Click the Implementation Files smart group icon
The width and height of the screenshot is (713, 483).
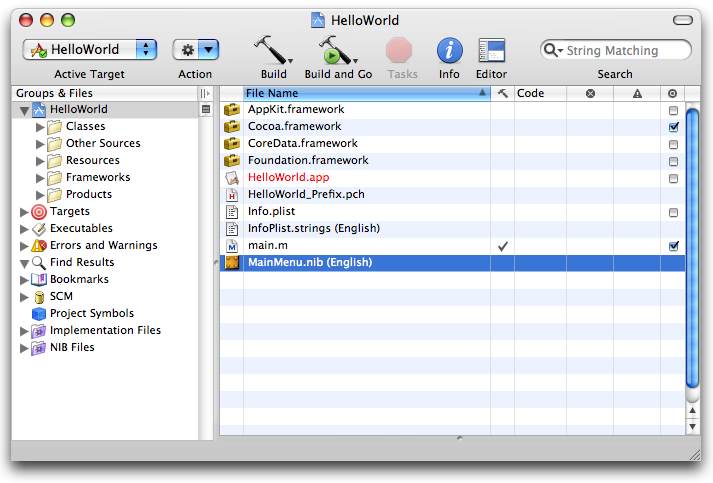click(39, 331)
